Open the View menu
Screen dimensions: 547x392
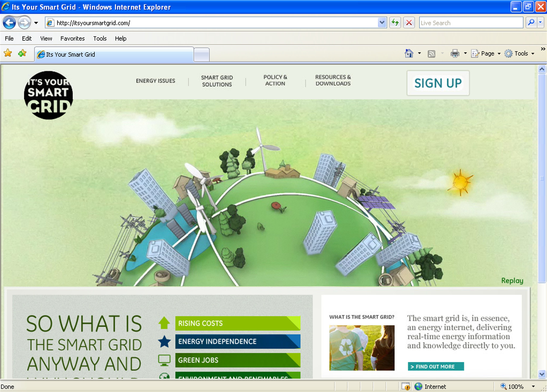46,38
